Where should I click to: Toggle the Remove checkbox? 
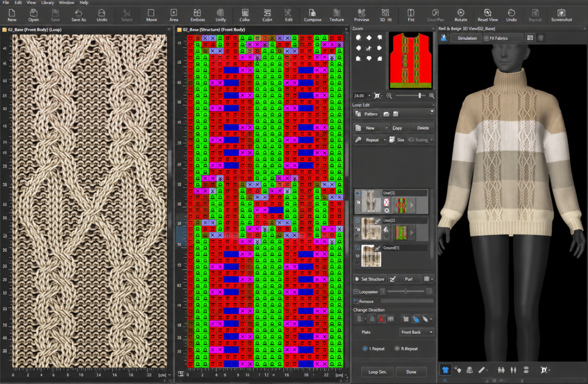point(356,301)
